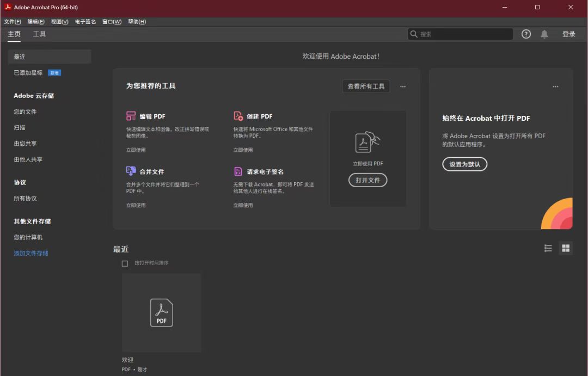Open the 编辑(E) menu

tap(35, 22)
